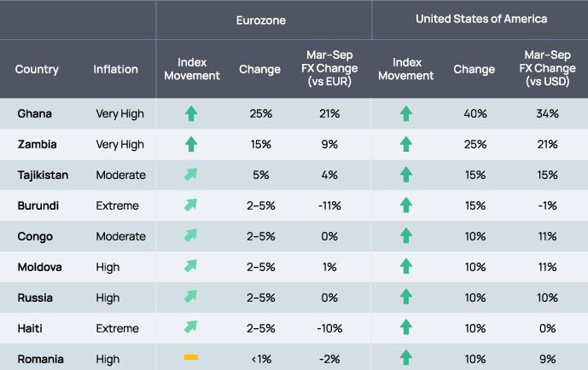Click the Country column header
Image resolution: width=588 pixels, height=370 pixels.
click(x=37, y=69)
